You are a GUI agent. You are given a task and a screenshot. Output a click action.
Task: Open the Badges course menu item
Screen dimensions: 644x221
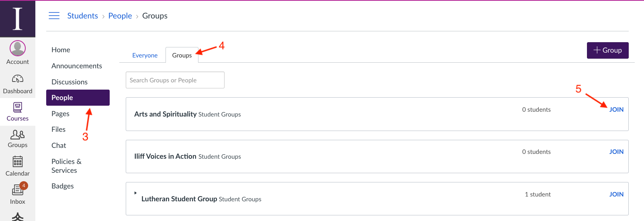pos(63,186)
